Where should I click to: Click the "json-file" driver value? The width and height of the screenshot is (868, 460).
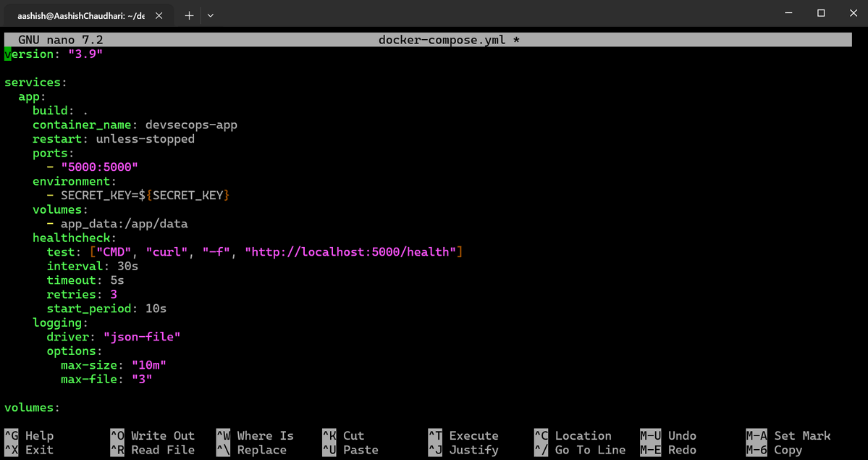pyautogui.click(x=143, y=337)
